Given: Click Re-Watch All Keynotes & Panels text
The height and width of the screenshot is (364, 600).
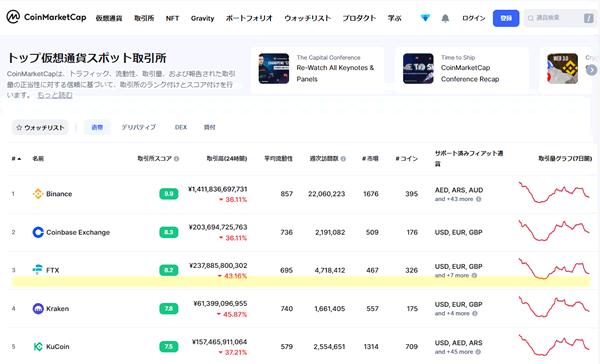Looking at the screenshot, I should [x=335, y=73].
